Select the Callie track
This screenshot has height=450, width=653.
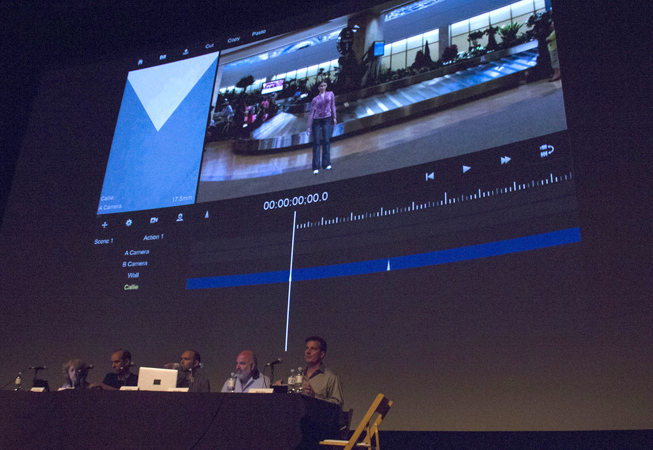click(x=131, y=287)
